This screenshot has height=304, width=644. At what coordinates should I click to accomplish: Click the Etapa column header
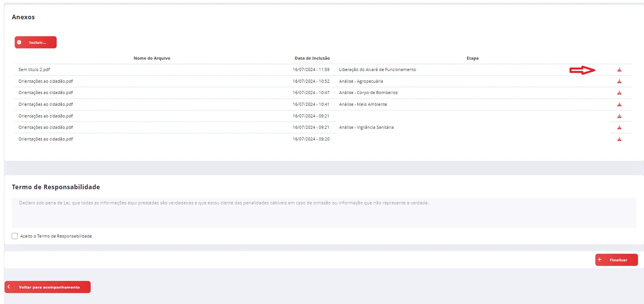click(x=473, y=58)
